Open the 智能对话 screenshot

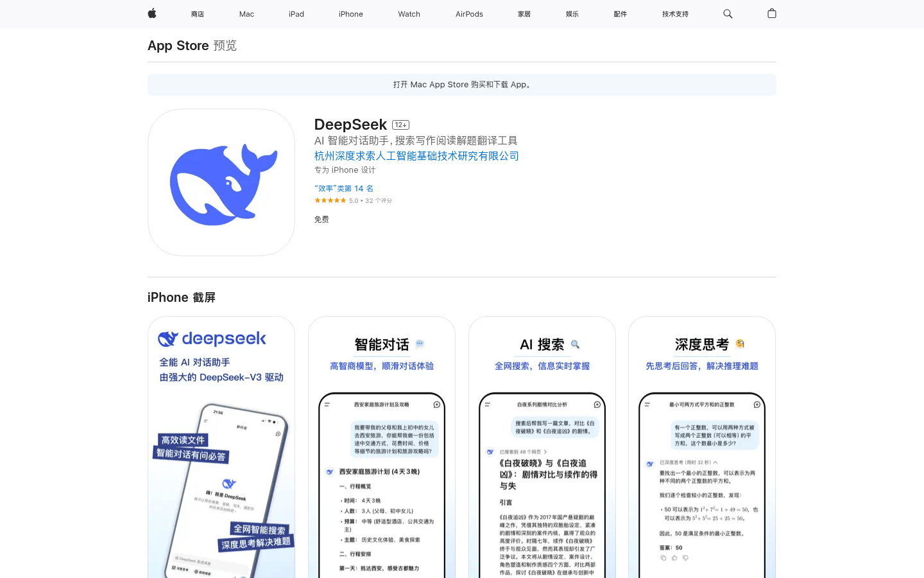click(382, 447)
